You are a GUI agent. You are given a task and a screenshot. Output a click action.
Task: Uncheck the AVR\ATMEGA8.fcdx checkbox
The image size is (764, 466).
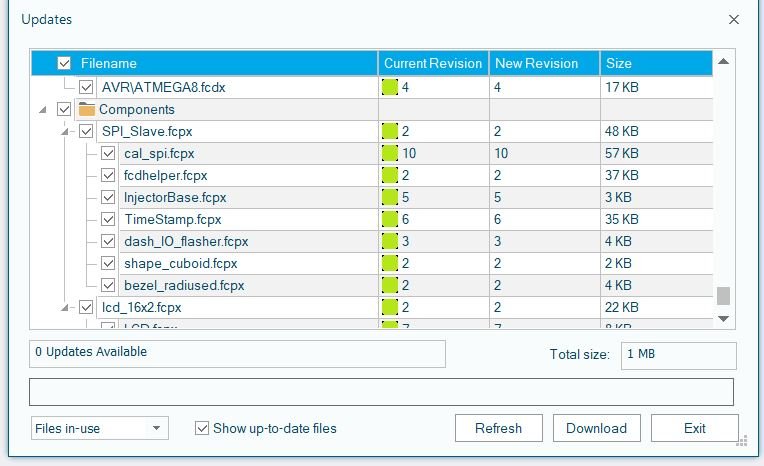(86, 87)
